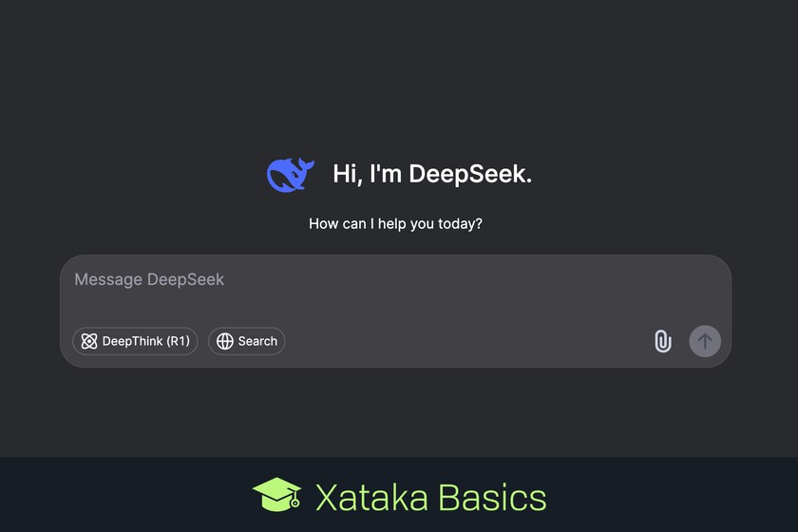The width and height of the screenshot is (798, 532).
Task: Enable the web Search option
Action: tap(246, 341)
